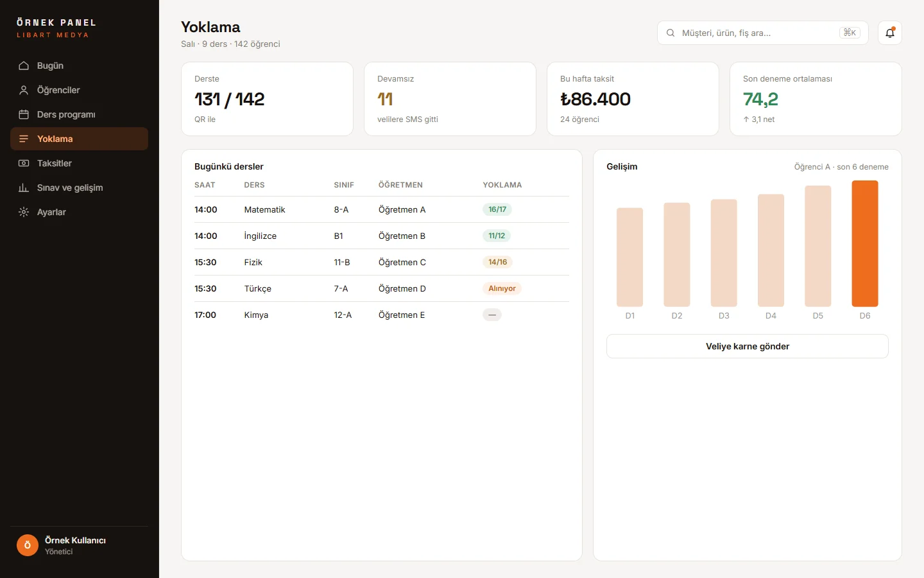Click the search magnifier icon
Viewport: 924px width, 578px height.
point(671,33)
